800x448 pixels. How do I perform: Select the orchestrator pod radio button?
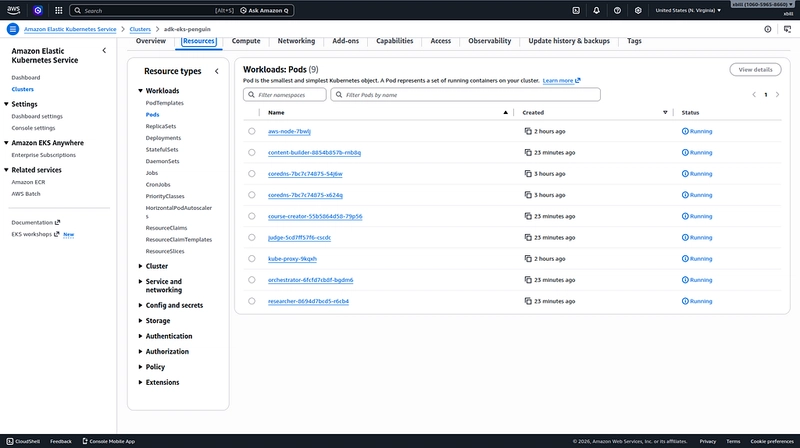coord(252,279)
